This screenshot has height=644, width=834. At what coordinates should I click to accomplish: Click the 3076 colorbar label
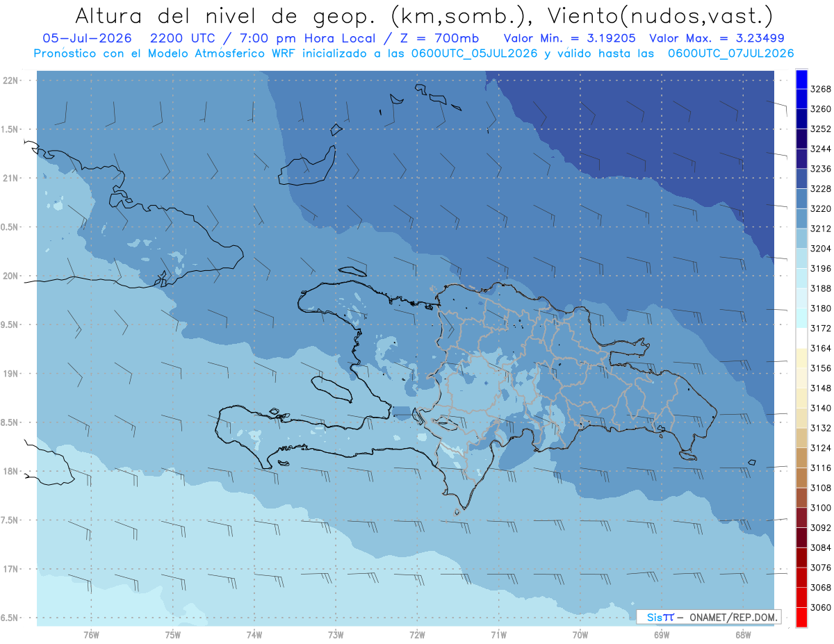821,567
